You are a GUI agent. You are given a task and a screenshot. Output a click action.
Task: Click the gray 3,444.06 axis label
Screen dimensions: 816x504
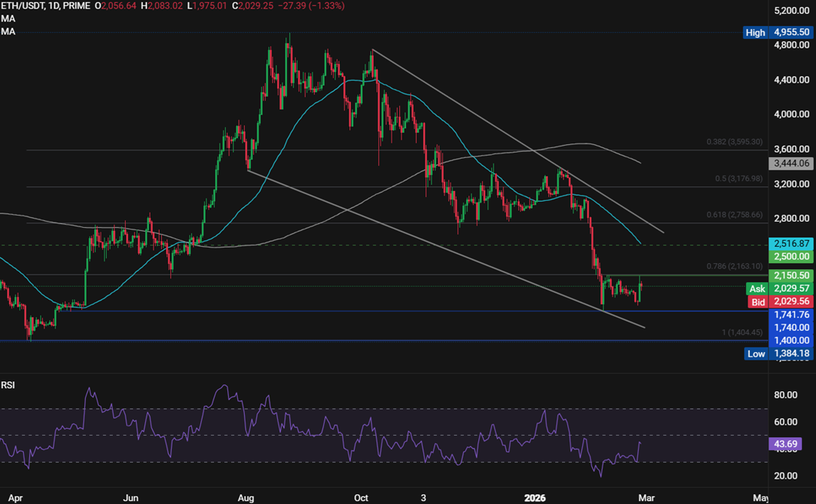point(791,163)
